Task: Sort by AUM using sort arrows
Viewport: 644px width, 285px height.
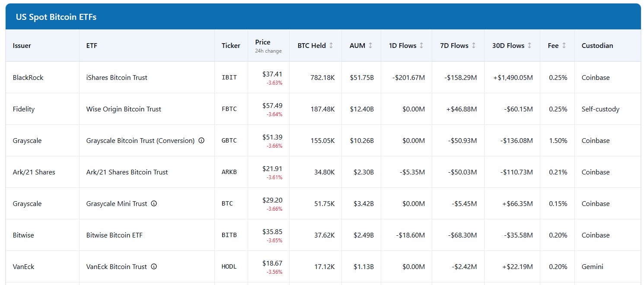Action: pos(370,45)
